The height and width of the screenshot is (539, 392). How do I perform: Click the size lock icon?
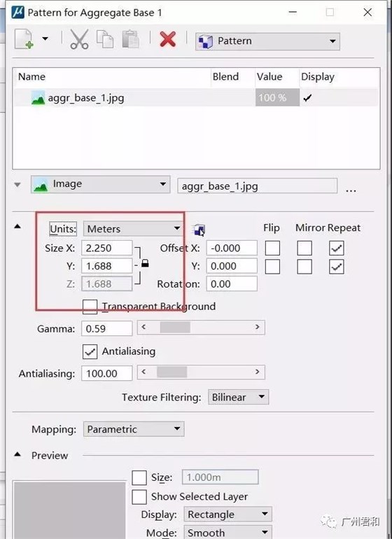tap(145, 264)
